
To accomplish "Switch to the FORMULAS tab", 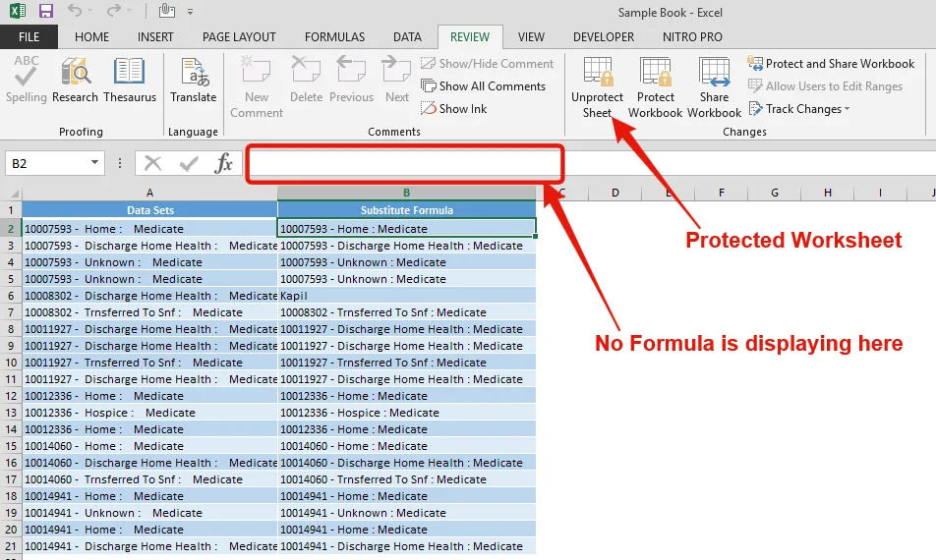I will (x=334, y=37).
